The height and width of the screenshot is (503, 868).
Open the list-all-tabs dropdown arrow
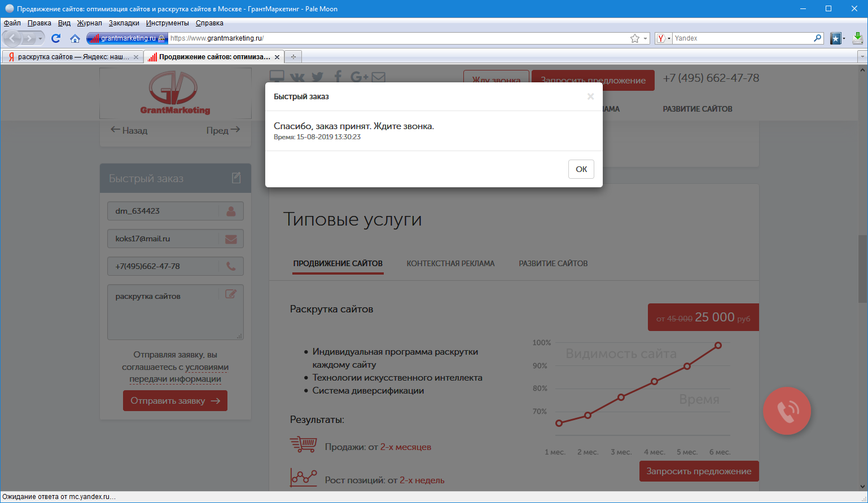point(862,56)
